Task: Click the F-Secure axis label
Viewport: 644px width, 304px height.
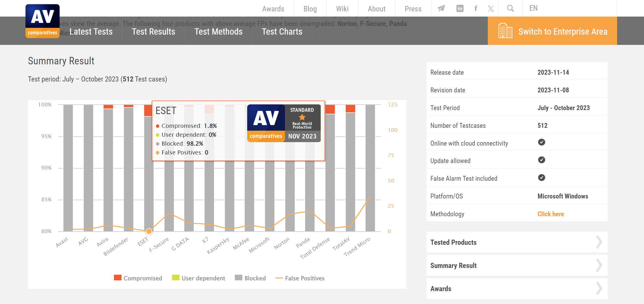Action: (159, 245)
